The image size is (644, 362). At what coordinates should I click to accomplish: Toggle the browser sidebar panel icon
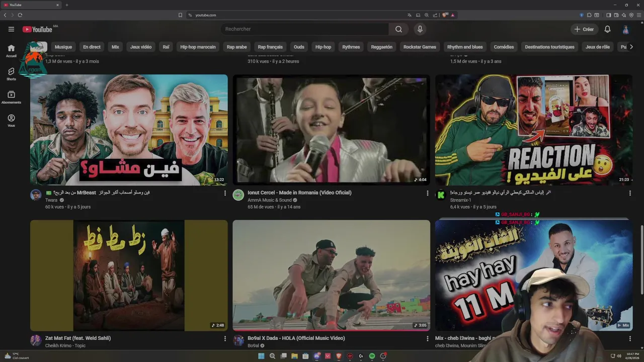(608, 15)
